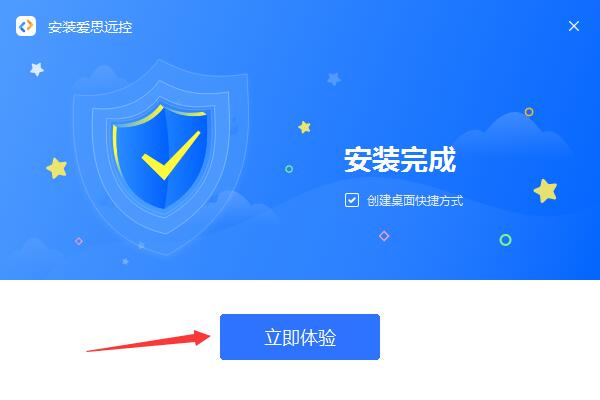Image resolution: width=600 pixels, height=400 pixels.
Task: Click the yellow star left of the shield
Action: click(57, 168)
